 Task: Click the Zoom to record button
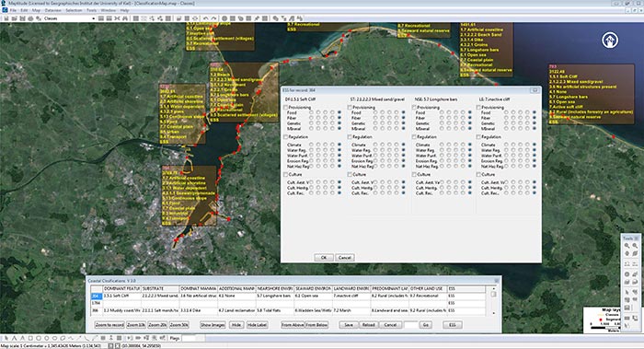tap(109, 325)
